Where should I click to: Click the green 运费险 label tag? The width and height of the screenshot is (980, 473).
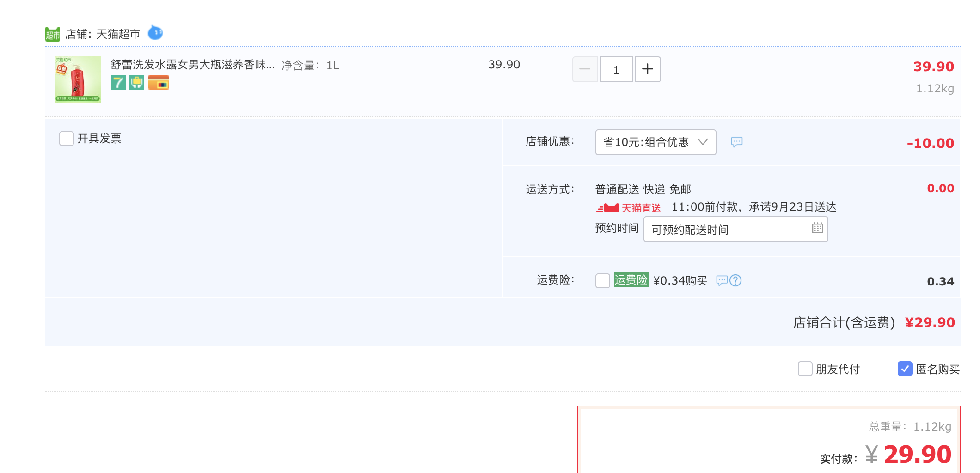point(631,280)
